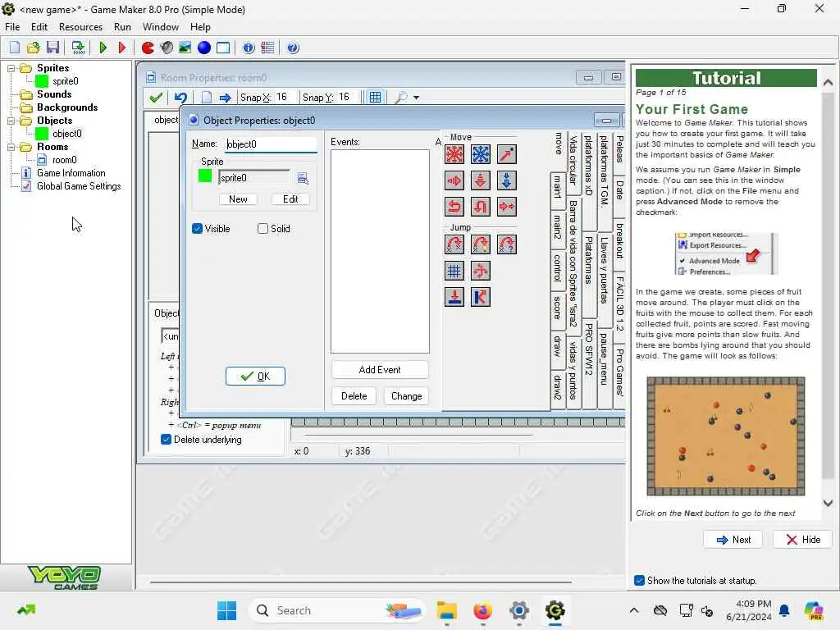The height and width of the screenshot is (630, 840).
Task: Focus the object Name input field
Action: click(x=271, y=144)
